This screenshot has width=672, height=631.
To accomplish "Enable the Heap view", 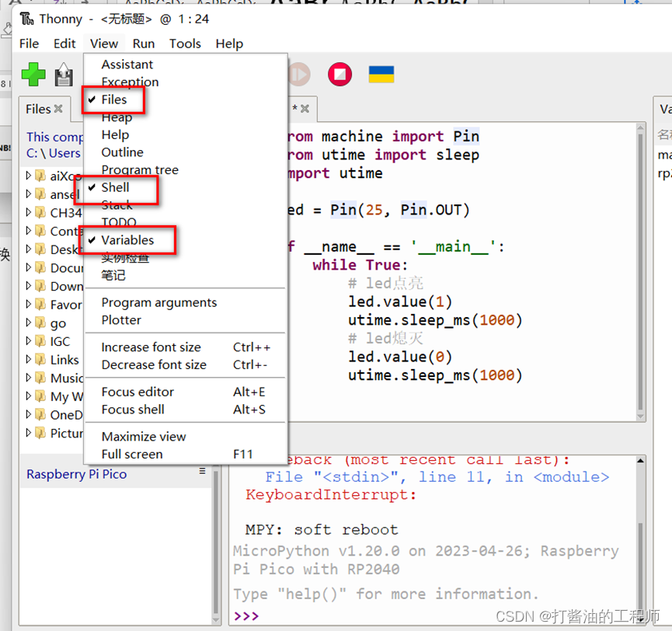I will tap(117, 117).
